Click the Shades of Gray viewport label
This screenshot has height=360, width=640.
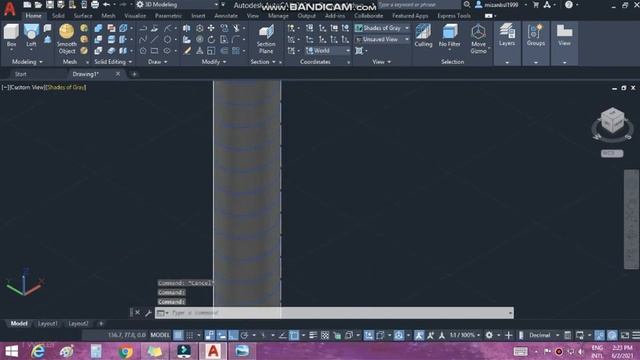(x=66, y=87)
